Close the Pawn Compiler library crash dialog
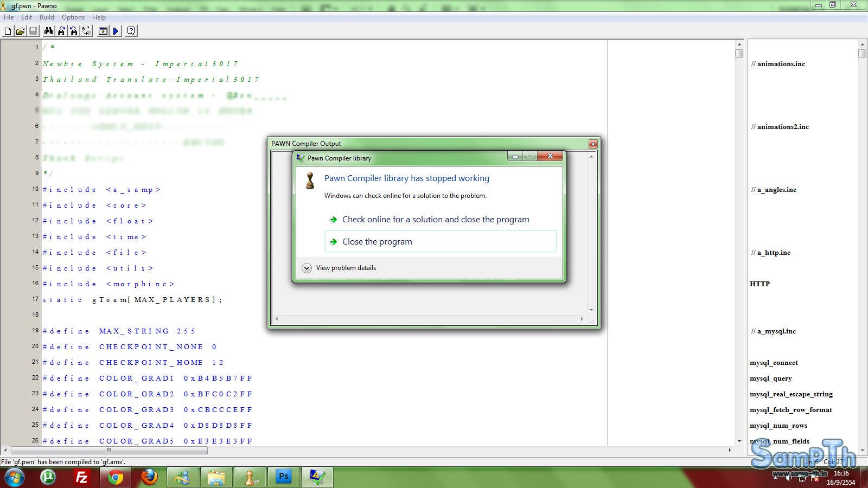The height and width of the screenshot is (488, 868). tap(550, 156)
